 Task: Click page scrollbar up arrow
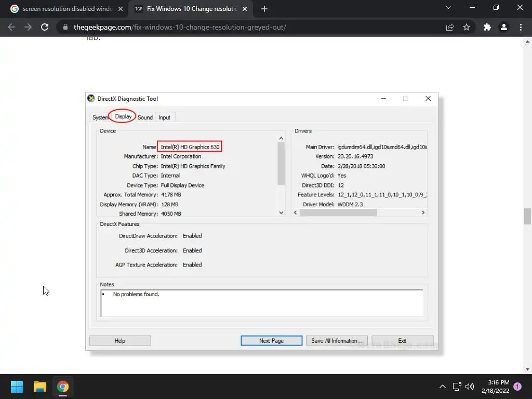click(527, 42)
